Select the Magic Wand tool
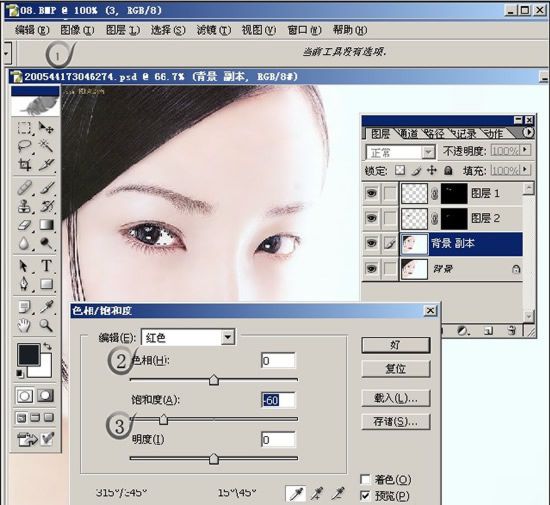This screenshot has width=550, height=505. tap(46, 146)
